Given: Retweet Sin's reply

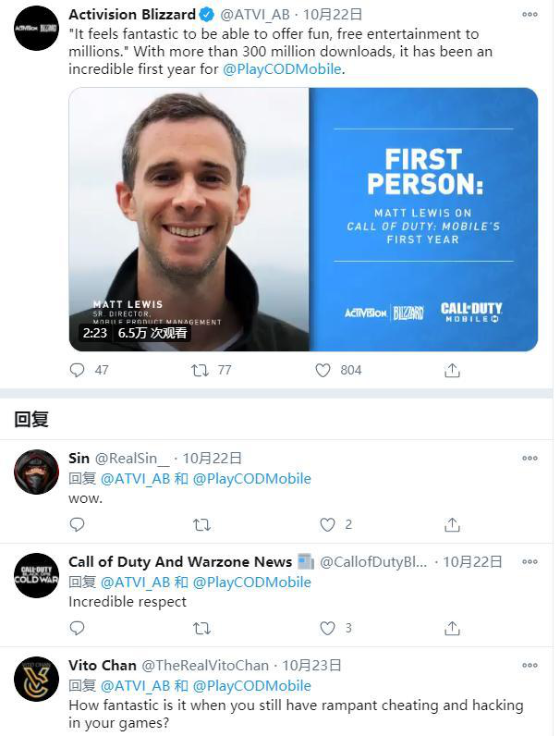Looking at the screenshot, I should (x=201, y=524).
